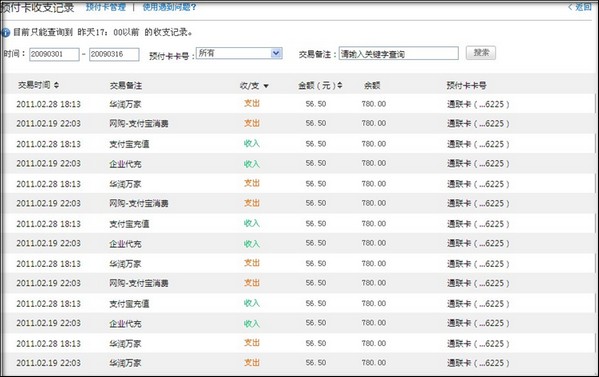Click the 预付卡收支记录 page title
The image size is (599, 377).
[x=37, y=7]
